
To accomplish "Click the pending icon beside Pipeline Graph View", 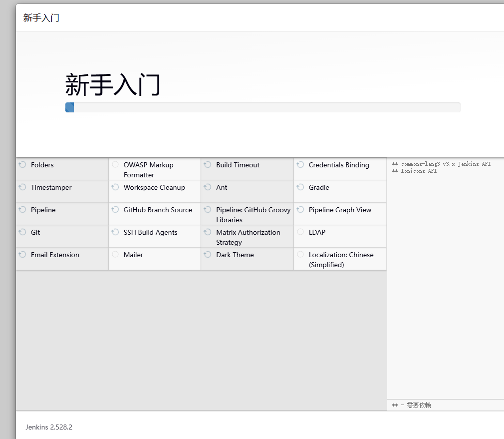I will pyautogui.click(x=300, y=210).
